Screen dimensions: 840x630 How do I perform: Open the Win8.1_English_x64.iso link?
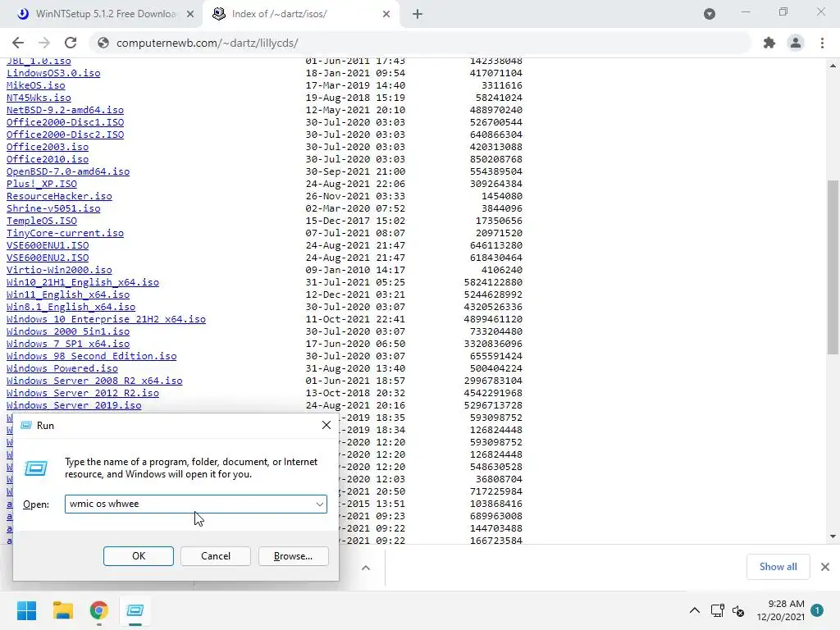pos(71,307)
